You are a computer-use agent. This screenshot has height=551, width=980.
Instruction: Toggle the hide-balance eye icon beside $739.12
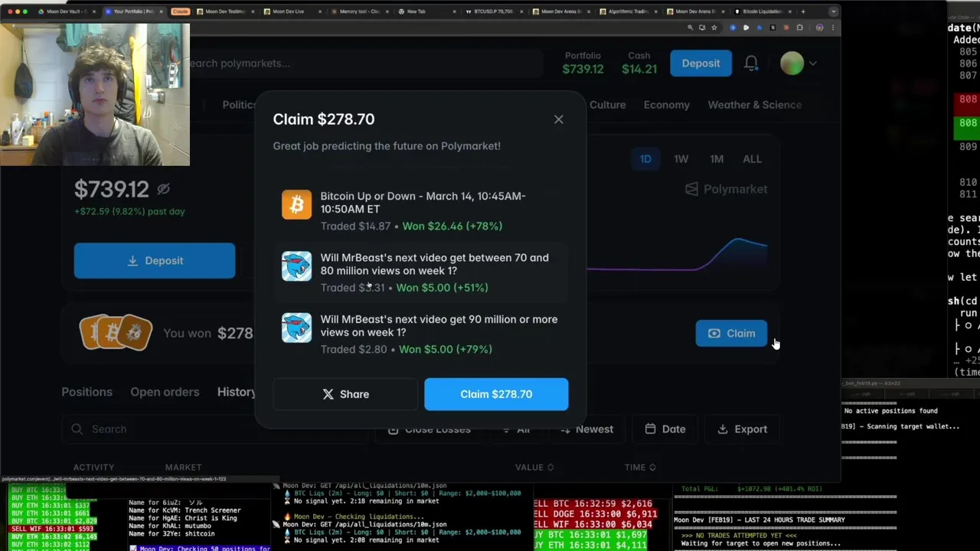coord(163,189)
